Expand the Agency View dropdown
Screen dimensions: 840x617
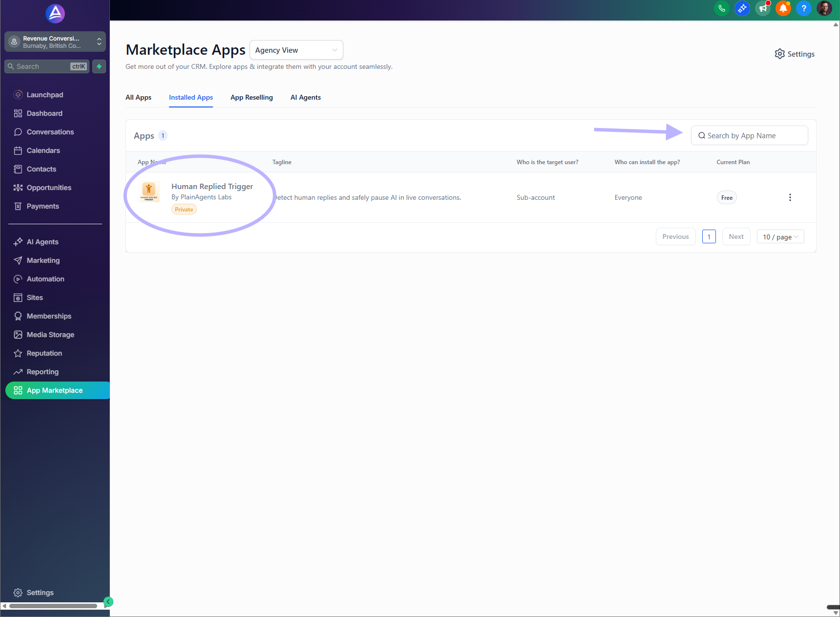[x=296, y=50]
